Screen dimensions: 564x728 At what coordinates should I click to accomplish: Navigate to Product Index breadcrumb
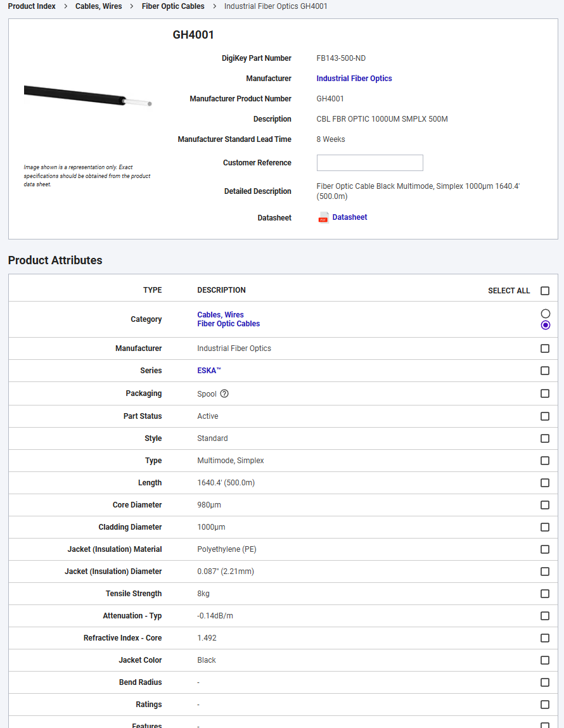click(32, 6)
